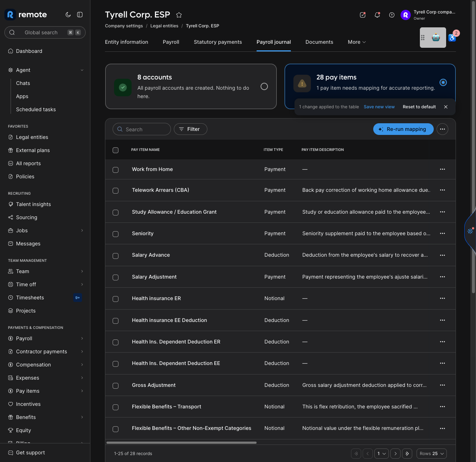Switch to the Payroll tab
This screenshot has width=476, height=462.
[171, 42]
